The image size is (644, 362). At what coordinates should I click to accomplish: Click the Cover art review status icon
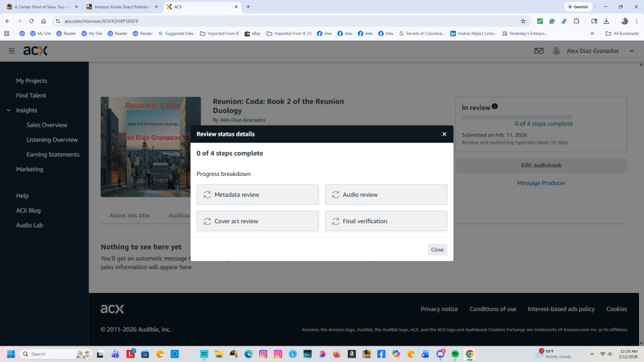click(207, 221)
